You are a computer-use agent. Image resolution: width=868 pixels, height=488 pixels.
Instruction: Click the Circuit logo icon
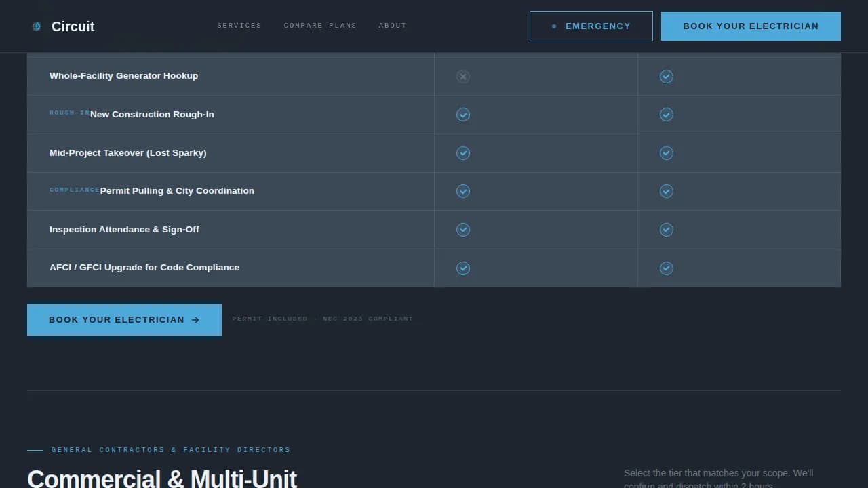36,26
